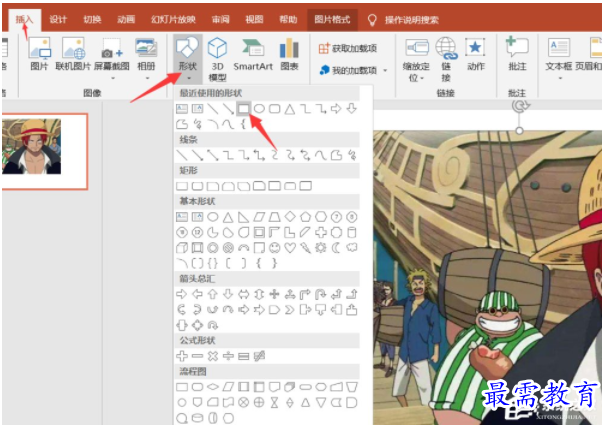Pick the oval in recently used shapes
Image resolution: width=606 pixels, height=426 pixels.
click(x=259, y=109)
